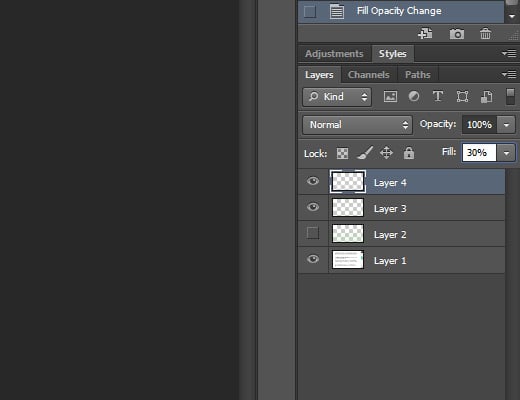Show Layer 2 visibility box
Image resolution: width=520 pixels, height=400 pixels.
pyautogui.click(x=313, y=233)
